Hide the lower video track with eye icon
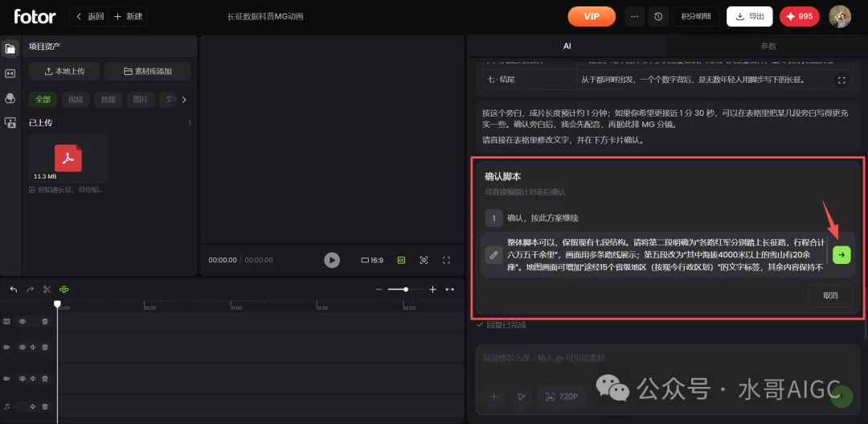The image size is (868, 424). pyautogui.click(x=23, y=379)
